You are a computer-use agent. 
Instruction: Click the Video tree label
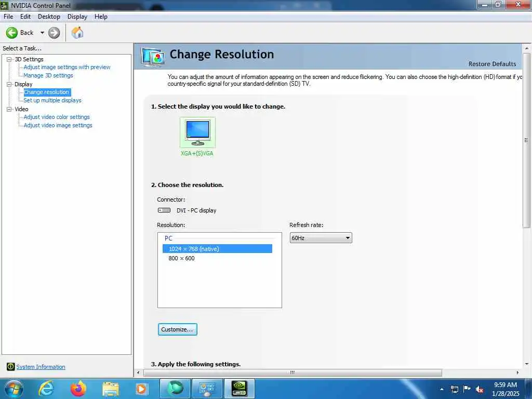point(21,109)
